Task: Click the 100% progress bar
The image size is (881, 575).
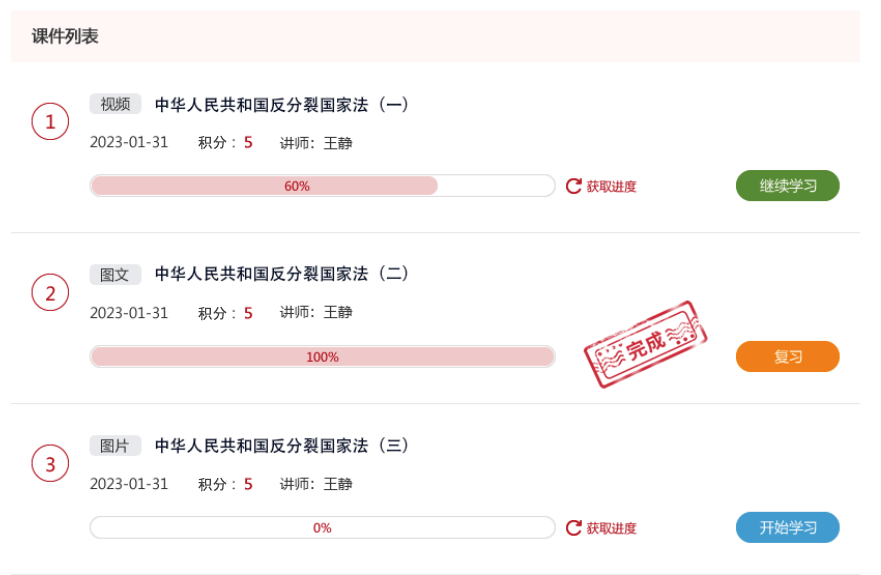Action: pos(323,356)
